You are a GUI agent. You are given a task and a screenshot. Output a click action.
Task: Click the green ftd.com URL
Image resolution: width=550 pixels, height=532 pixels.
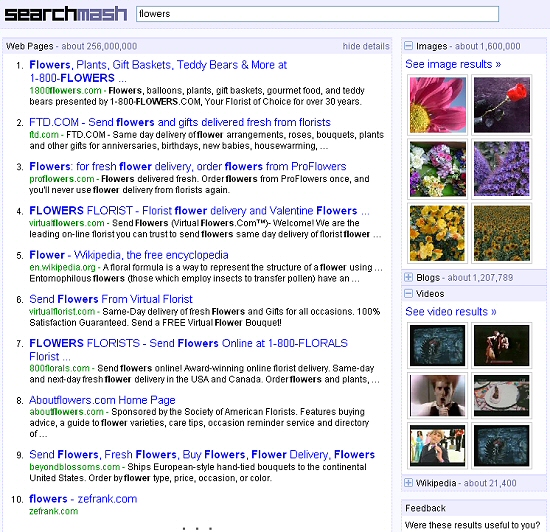tap(44, 135)
